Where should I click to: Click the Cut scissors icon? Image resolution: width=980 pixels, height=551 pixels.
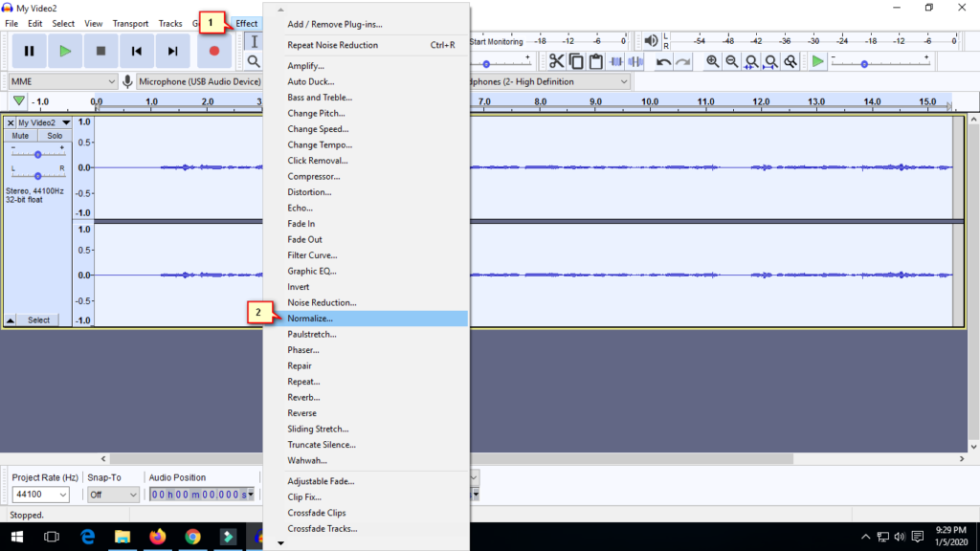click(556, 61)
